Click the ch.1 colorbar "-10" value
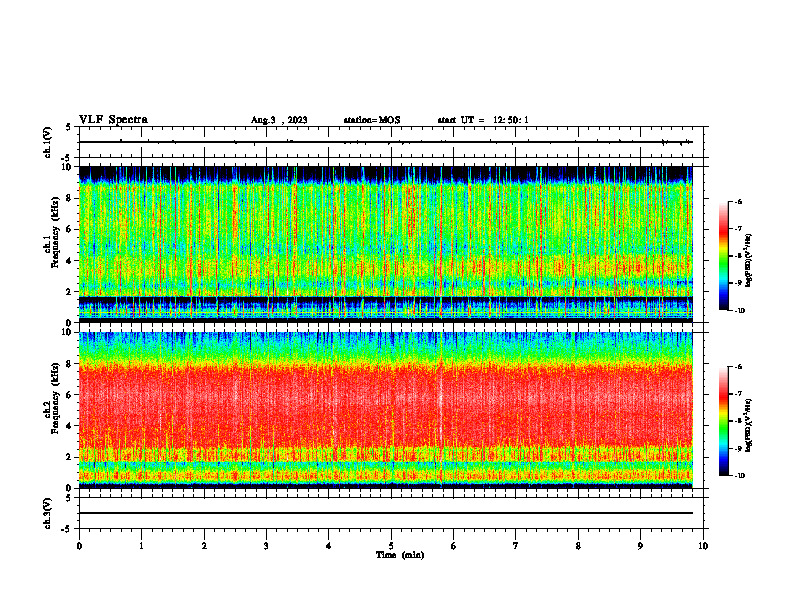The image size is (792, 612). click(738, 311)
